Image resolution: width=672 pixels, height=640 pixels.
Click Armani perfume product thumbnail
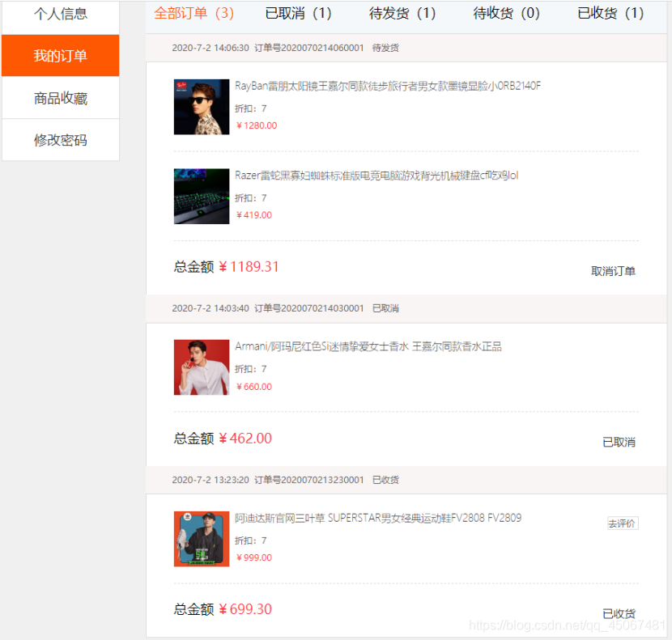tap(202, 367)
